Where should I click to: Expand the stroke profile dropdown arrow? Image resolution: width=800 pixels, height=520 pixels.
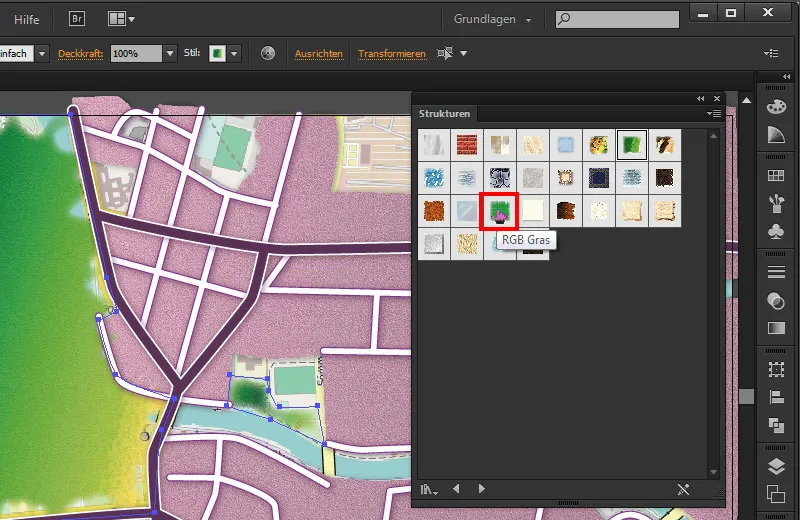42,53
